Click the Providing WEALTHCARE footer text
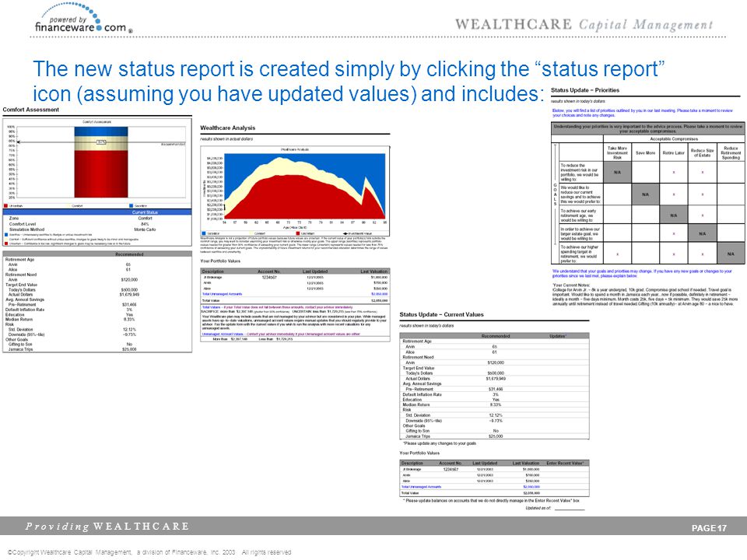 107,527
